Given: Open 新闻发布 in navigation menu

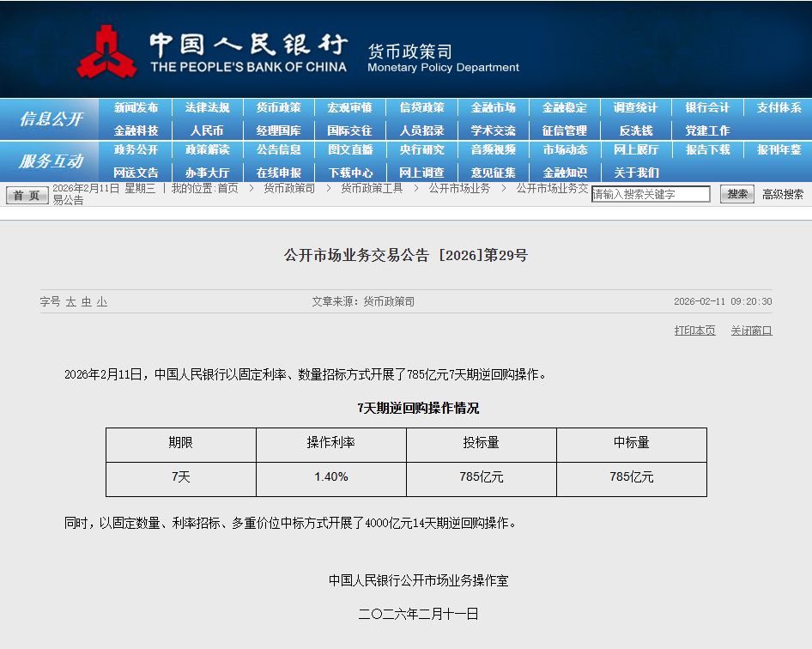Looking at the screenshot, I should coord(136,107).
